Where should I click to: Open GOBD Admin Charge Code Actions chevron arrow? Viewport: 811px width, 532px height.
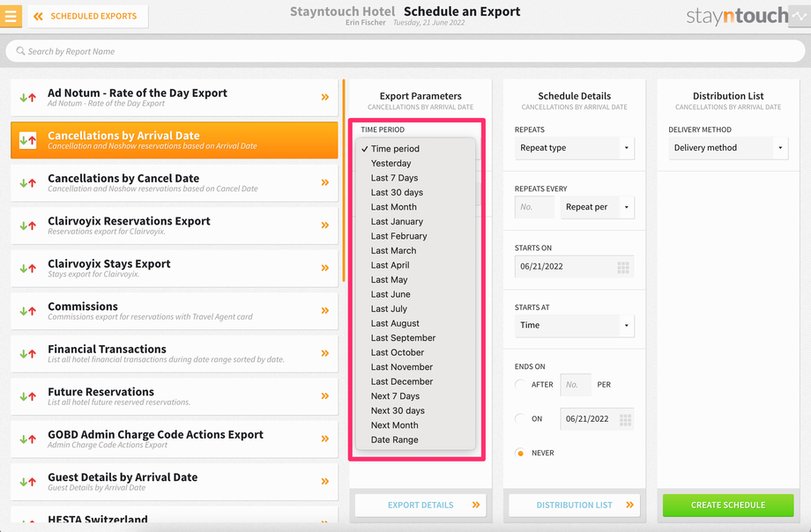tap(324, 439)
